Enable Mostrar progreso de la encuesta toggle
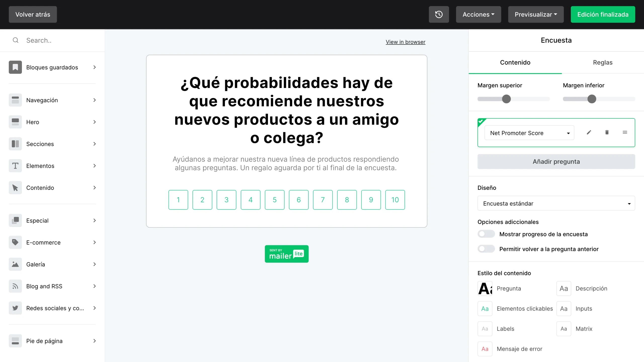This screenshot has width=644, height=362. point(486,234)
